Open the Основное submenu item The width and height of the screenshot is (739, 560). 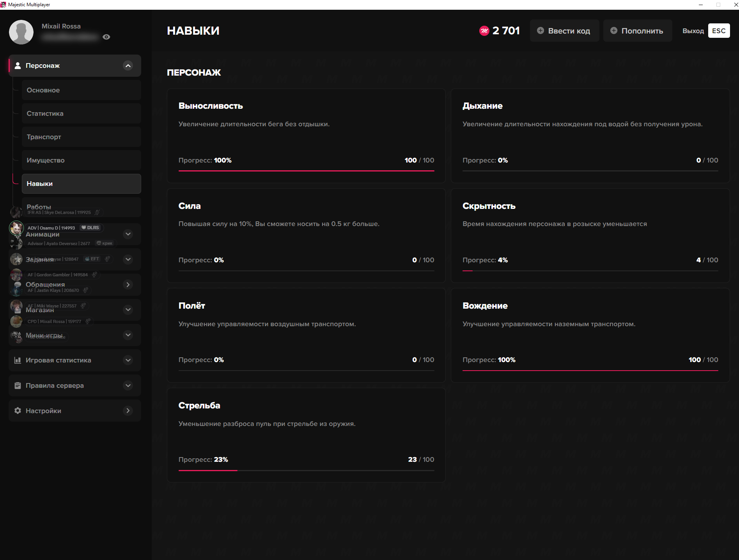coord(81,90)
